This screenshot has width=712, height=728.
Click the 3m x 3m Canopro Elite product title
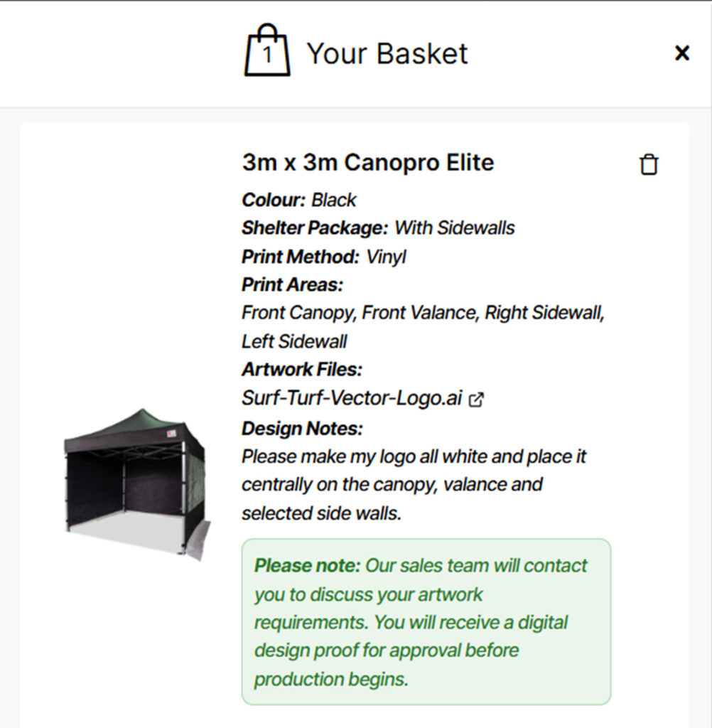367,163
